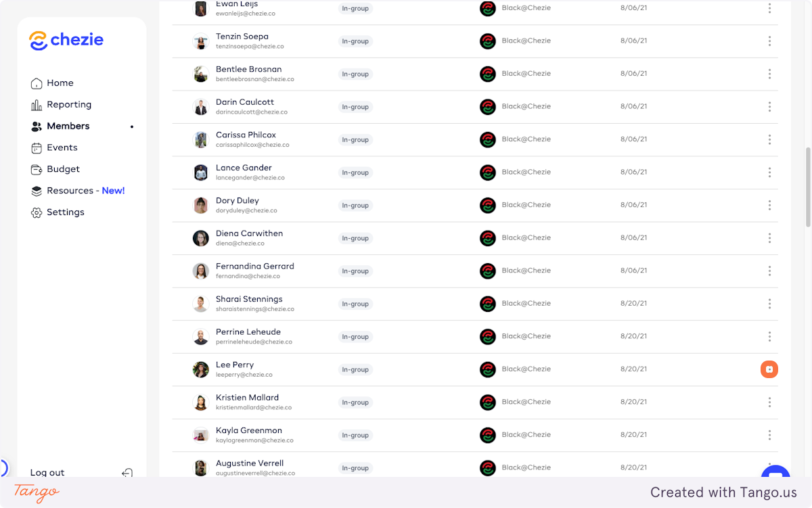Click the Log out arrow icon

coord(127,473)
